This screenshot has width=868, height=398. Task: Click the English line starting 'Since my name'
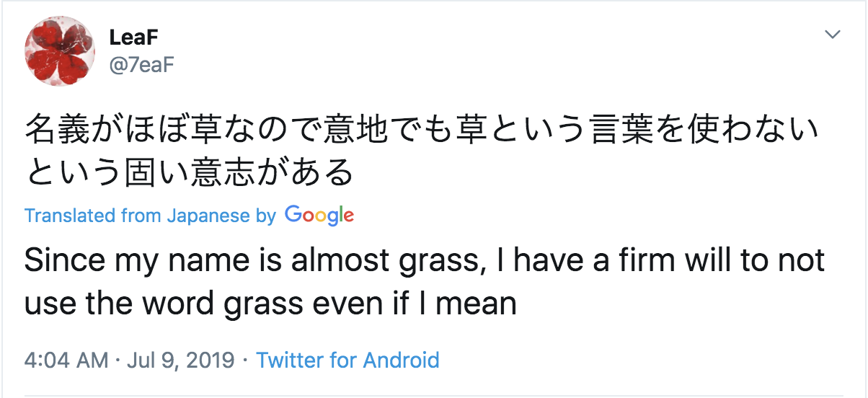[424, 260]
